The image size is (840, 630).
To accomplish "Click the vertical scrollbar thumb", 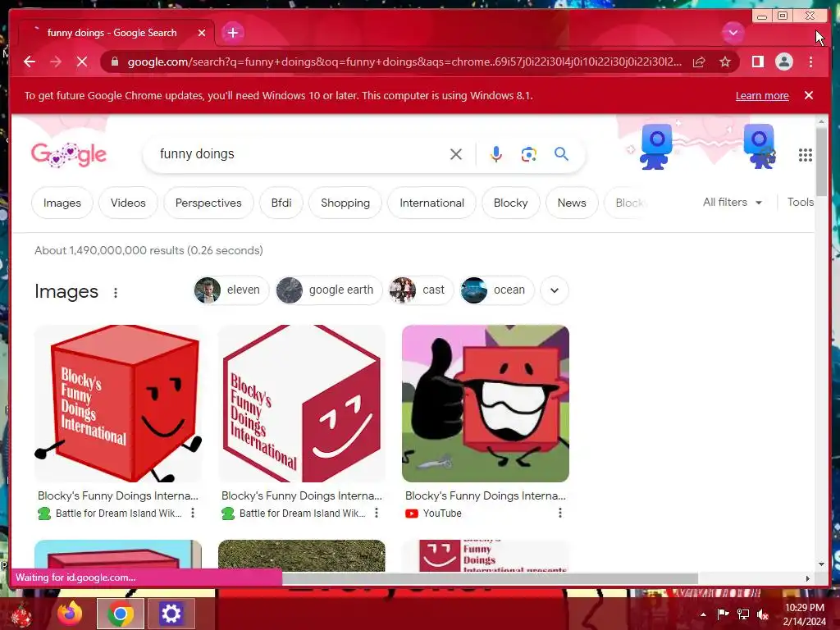I will (822, 162).
